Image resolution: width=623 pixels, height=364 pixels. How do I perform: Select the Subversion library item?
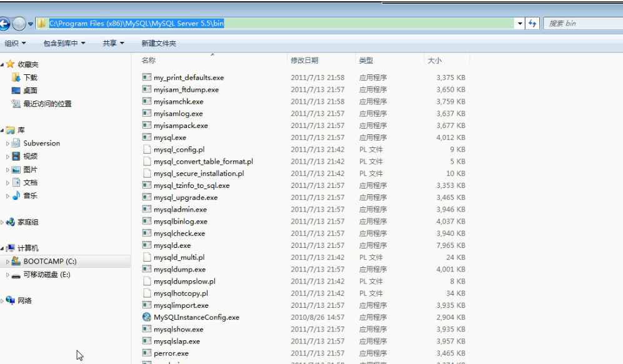pos(41,144)
